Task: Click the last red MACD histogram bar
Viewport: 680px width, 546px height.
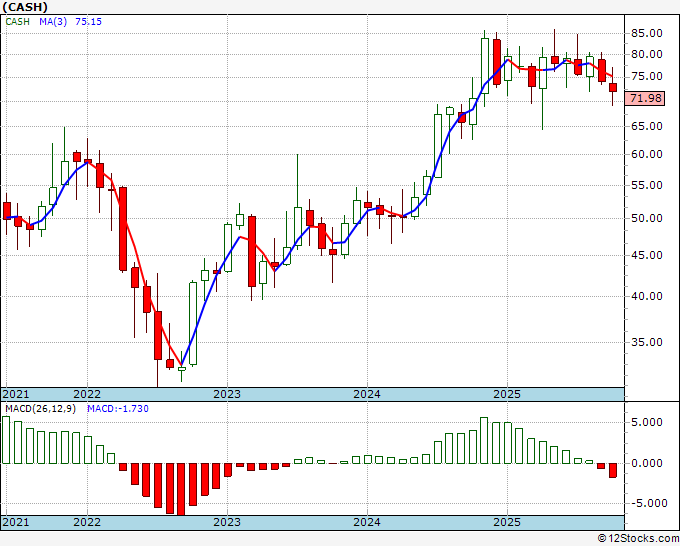Action: [613, 471]
